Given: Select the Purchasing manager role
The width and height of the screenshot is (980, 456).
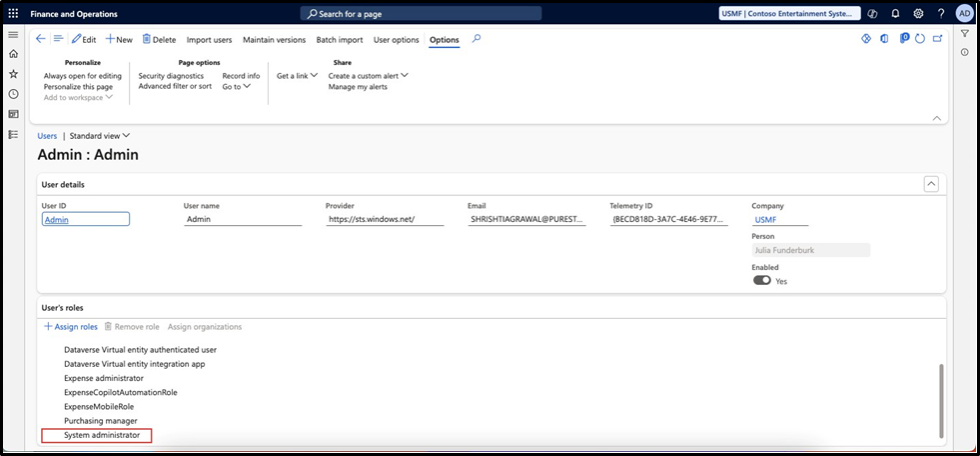Looking at the screenshot, I should tap(101, 421).
